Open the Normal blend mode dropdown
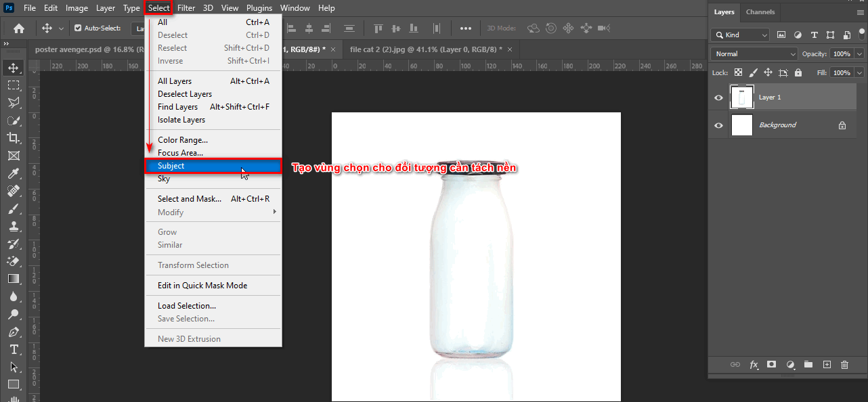 click(x=753, y=53)
